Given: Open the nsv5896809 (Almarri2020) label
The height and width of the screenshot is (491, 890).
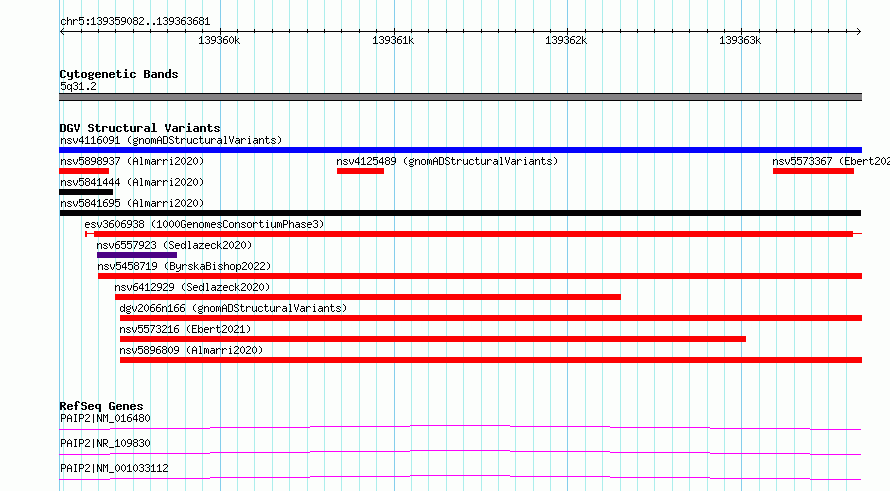Looking at the screenshot, I should 191,350.
